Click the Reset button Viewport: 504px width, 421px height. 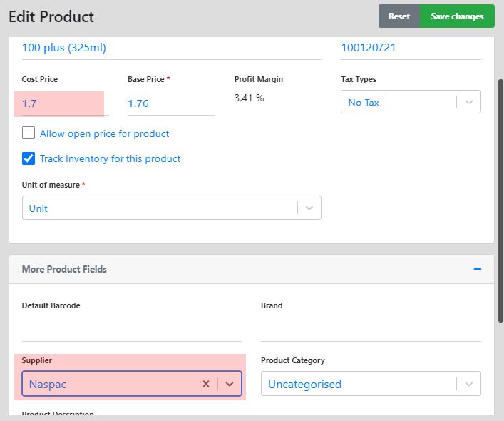[x=399, y=16]
